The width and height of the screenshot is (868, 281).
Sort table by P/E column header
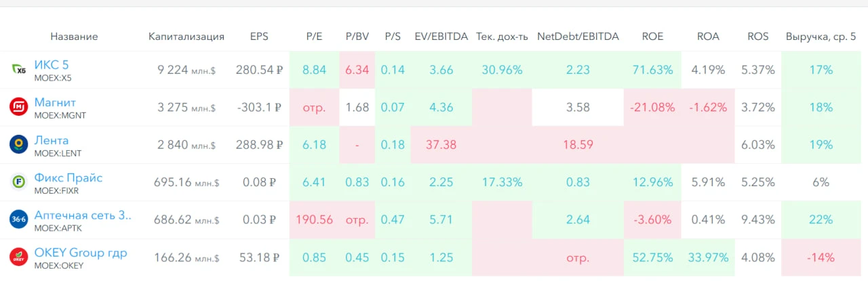[x=315, y=37]
